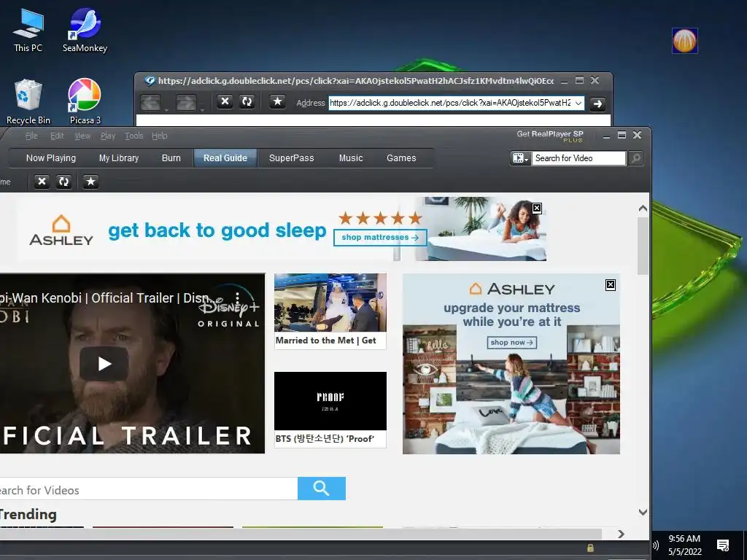Open the video search type dropdown
Image resolution: width=747 pixels, height=560 pixels.
(520, 158)
